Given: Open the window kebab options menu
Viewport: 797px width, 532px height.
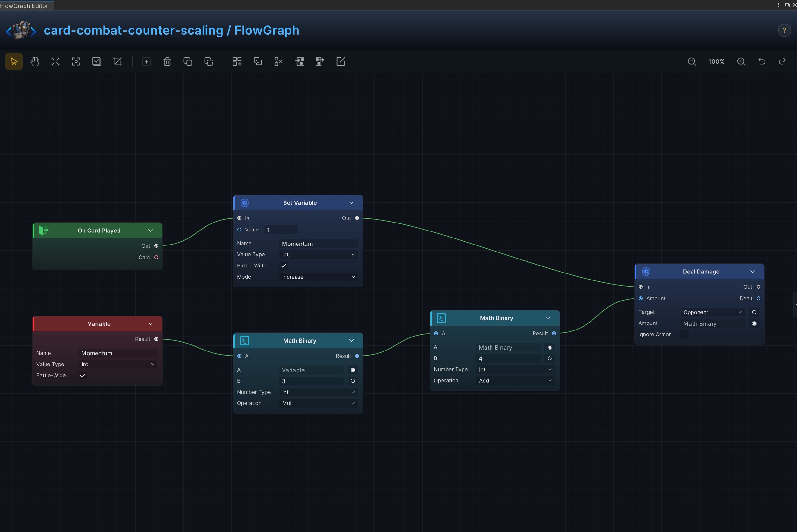Looking at the screenshot, I should click(x=779, y=5).
